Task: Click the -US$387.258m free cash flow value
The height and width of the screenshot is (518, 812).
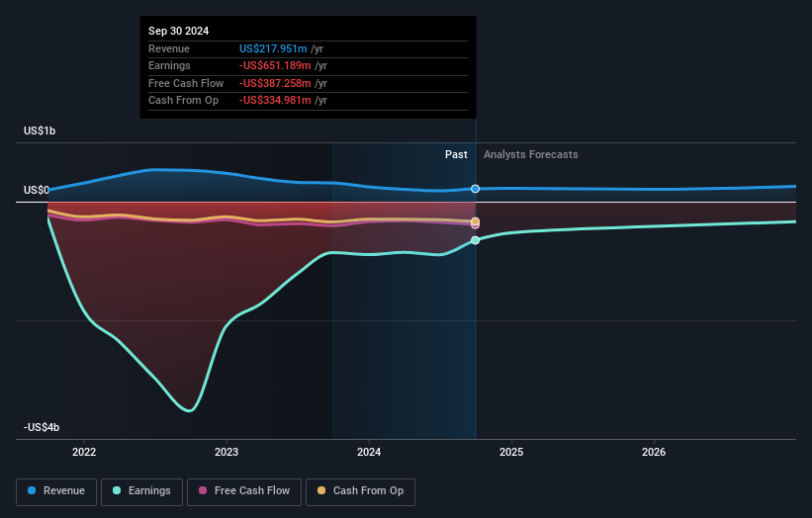Action: [275, 83]
